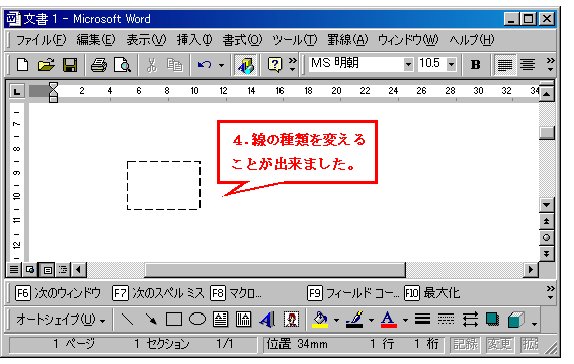
Task: Switch to Normal view button
Action: (x=14, y=270)
